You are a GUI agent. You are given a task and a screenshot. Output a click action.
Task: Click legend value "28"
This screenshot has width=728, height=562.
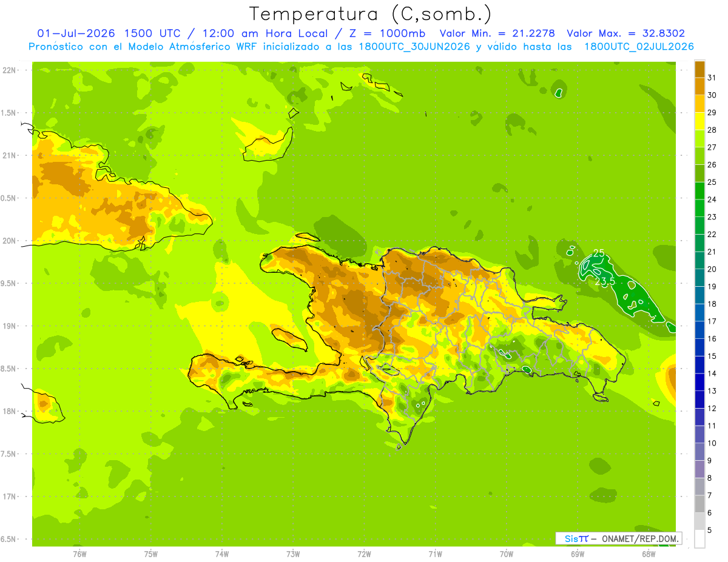coord(712,130)
